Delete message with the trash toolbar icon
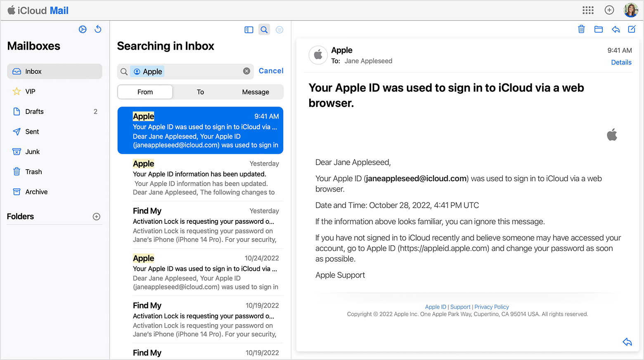644x360 pixels. [581, 29]
